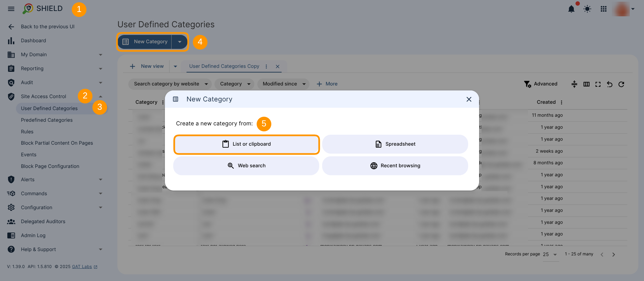Click New view button
Image resolution: width=644 pixels, height=281 pixels.
pyautogui.click(x=147, y=67)
